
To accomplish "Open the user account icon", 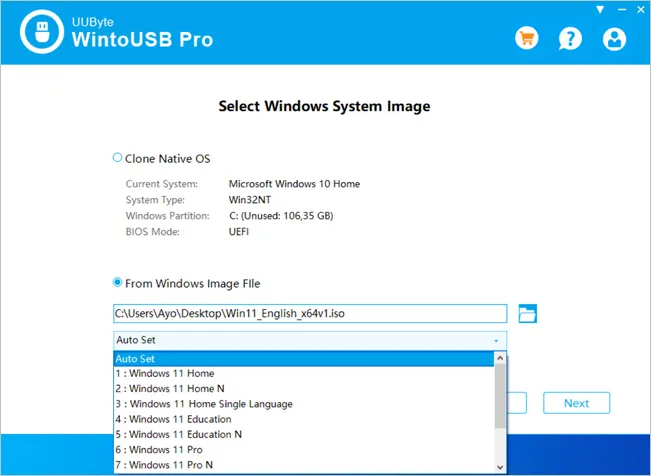I will point(614,39).
